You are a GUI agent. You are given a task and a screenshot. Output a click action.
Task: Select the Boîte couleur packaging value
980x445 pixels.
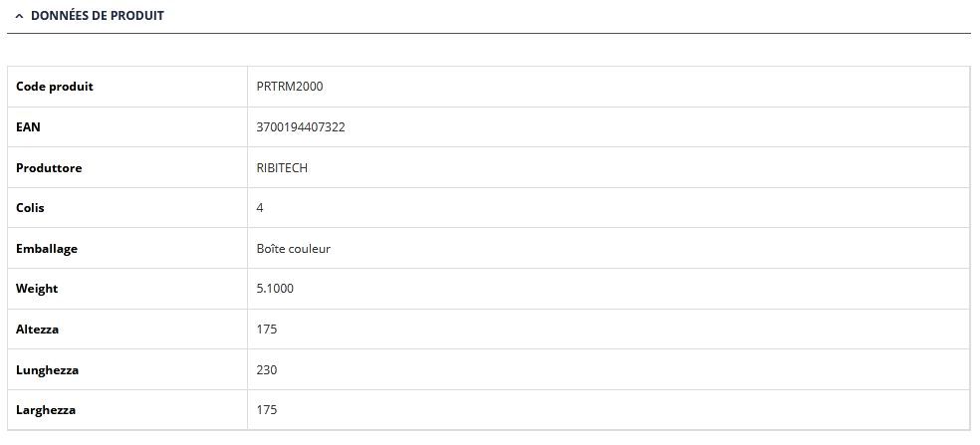tap(293, 249)
